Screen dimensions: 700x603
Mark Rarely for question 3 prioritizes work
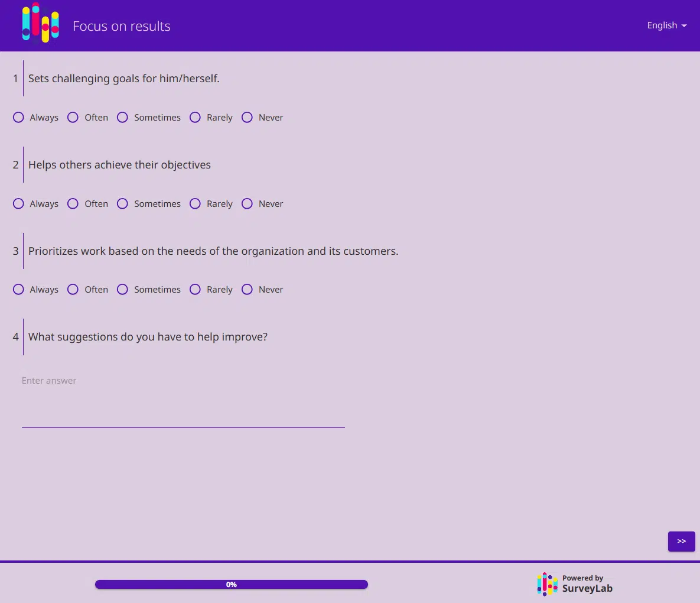click(195, 290)
